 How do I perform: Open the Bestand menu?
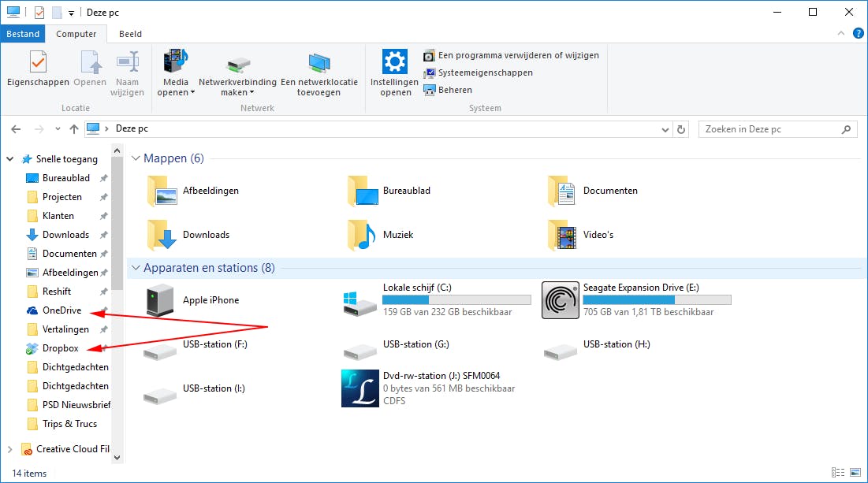[23, 34]
